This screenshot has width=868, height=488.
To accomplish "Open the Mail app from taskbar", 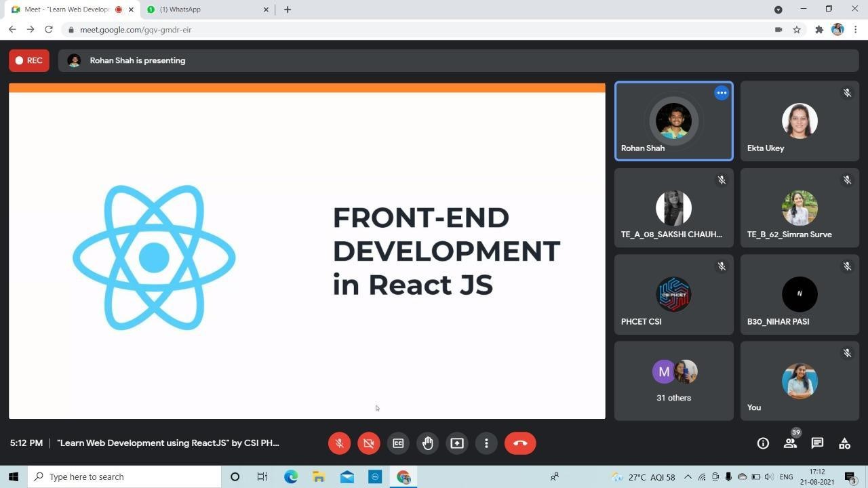I will pyautogui.click(x=347, y=477).
